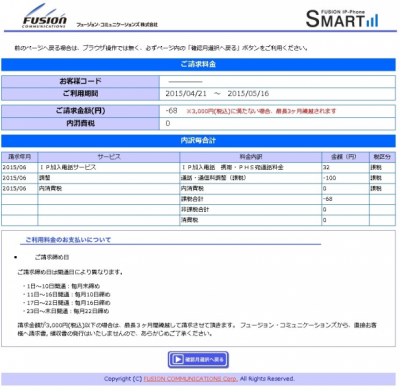Click the 金額（円） column header
Image resolution: width=400 pixels, height=389 pixels.
[345, 157]
